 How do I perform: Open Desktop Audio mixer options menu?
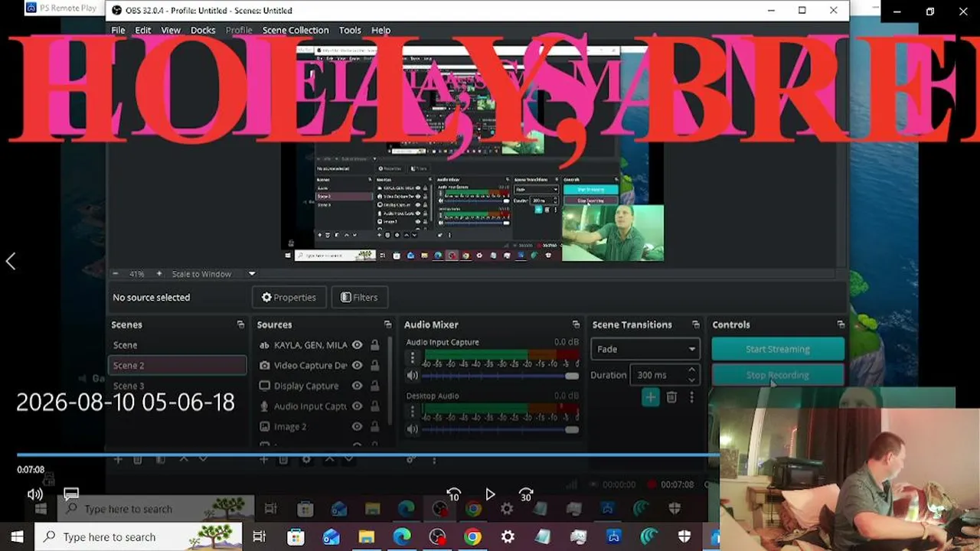[413, 411]
